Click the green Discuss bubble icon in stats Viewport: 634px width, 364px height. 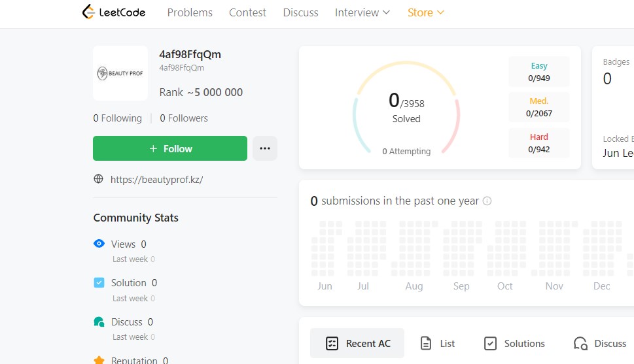[99, 322]
